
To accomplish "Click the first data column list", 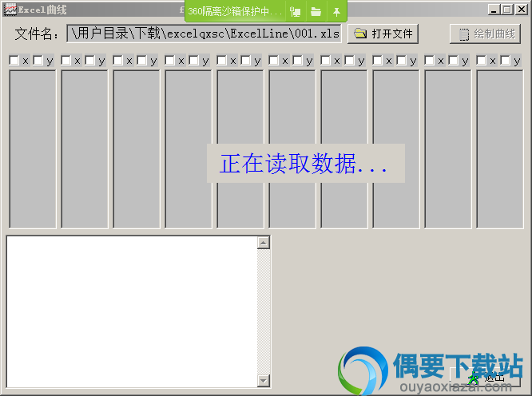I will click(x=33, y=149).
